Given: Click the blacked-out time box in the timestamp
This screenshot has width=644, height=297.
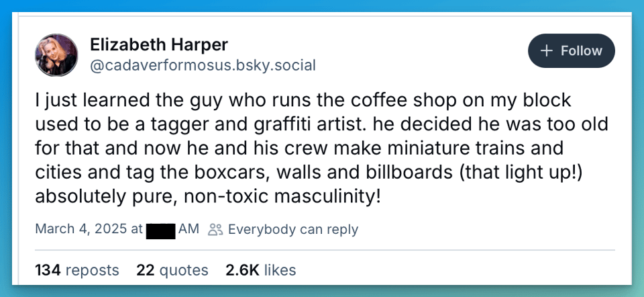Looking at the screenshot, I should click(x=161, y=229).
